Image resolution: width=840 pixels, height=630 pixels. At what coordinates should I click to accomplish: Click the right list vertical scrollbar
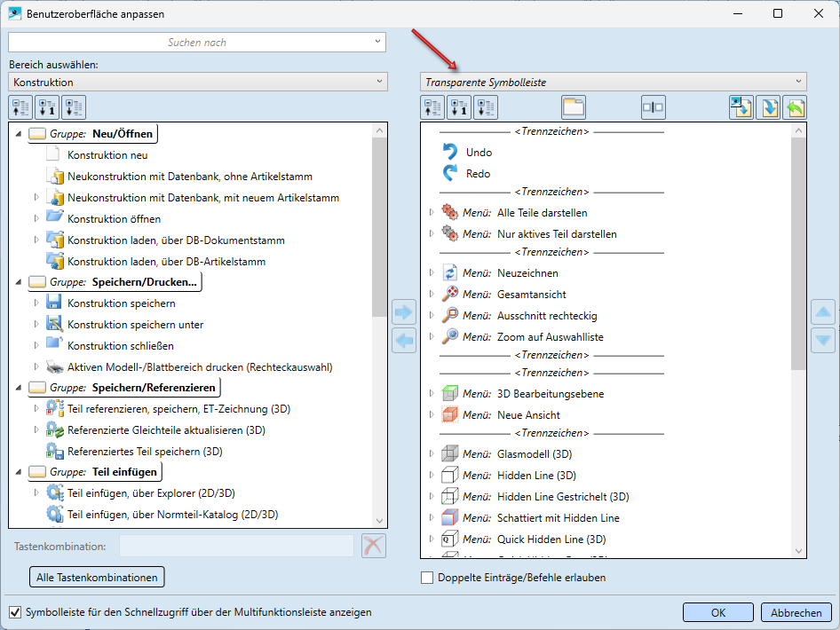(x=798, y=253)
